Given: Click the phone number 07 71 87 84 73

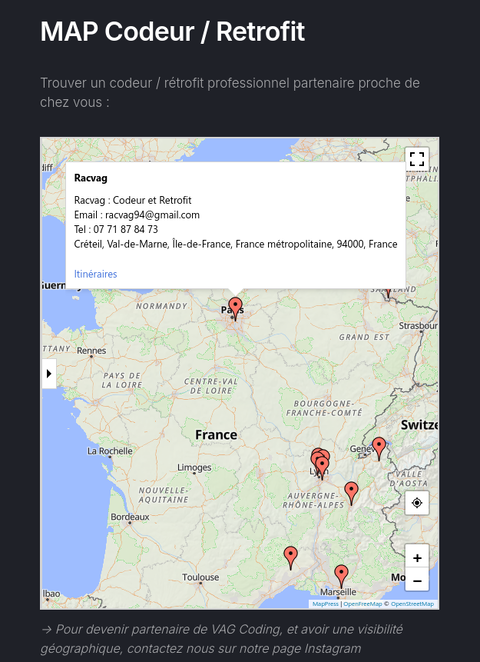Looking at the screenshot, I should coord(125,229).
